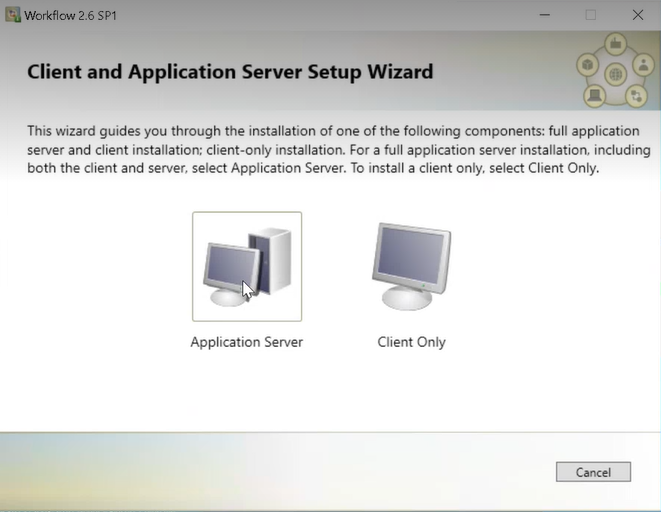Select the Application Server computer icon
661x512 pixels.
click(247, 266)
